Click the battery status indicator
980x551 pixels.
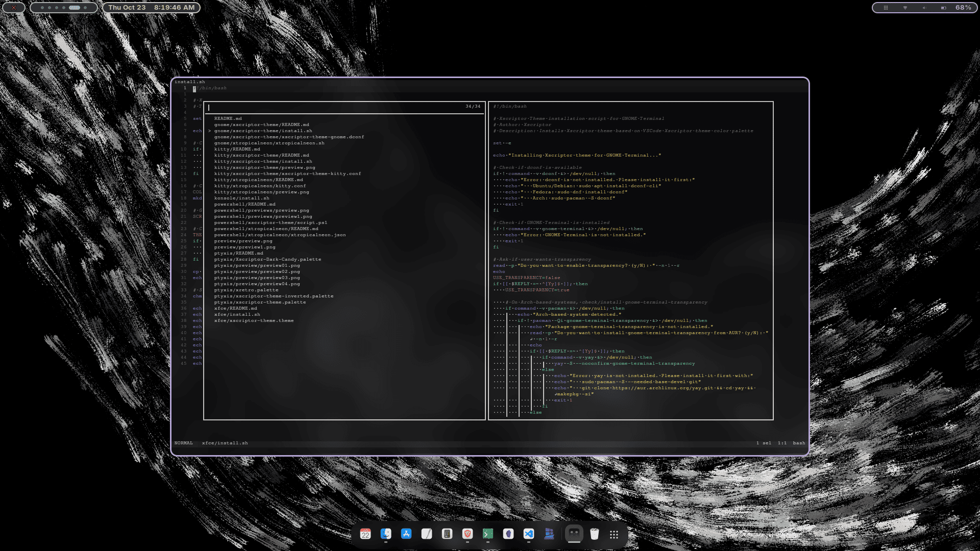(x=943, y=8)
